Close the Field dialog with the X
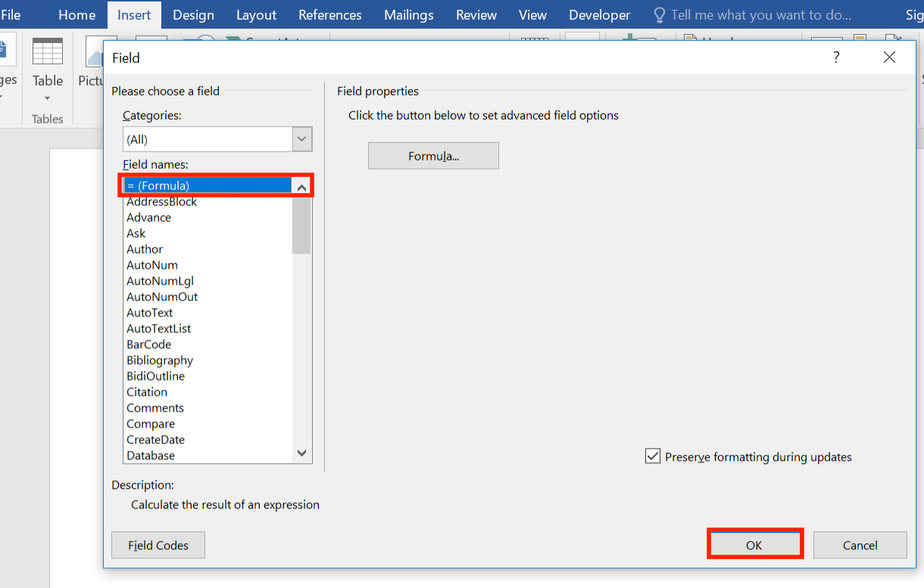Screen dimensions: 924x588 point(889,58)
